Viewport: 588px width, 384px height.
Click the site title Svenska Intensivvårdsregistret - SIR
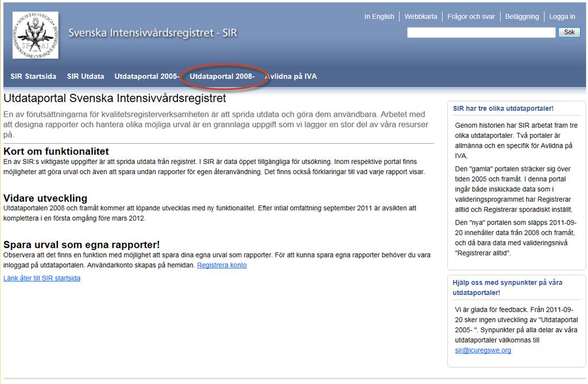click(x=153, y=33)
